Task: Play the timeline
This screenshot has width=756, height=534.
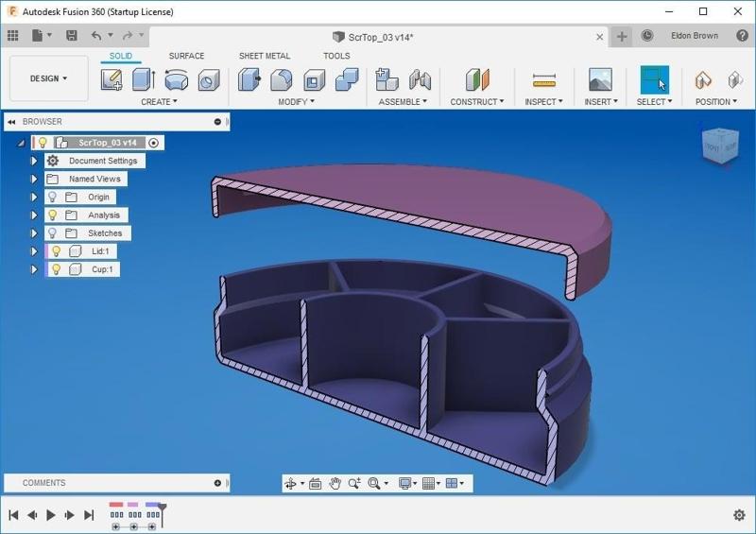Action: tap(51, 515)
